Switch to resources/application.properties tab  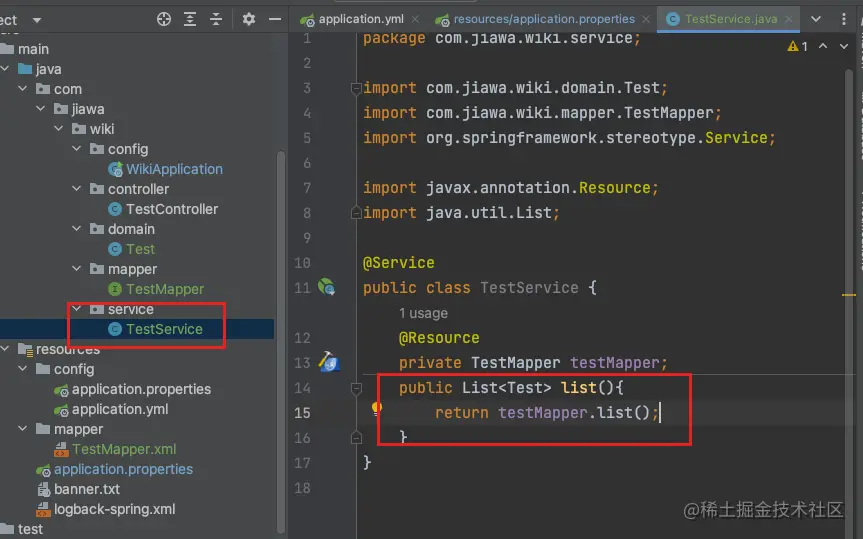[x=544, y=19]
